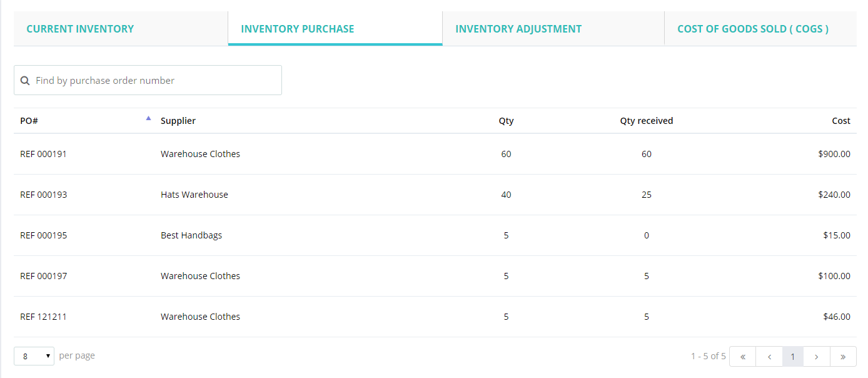The image size is (868, 378).
Task: Click the PO# sort arrow icon
Action: click(x=148, y=118)
